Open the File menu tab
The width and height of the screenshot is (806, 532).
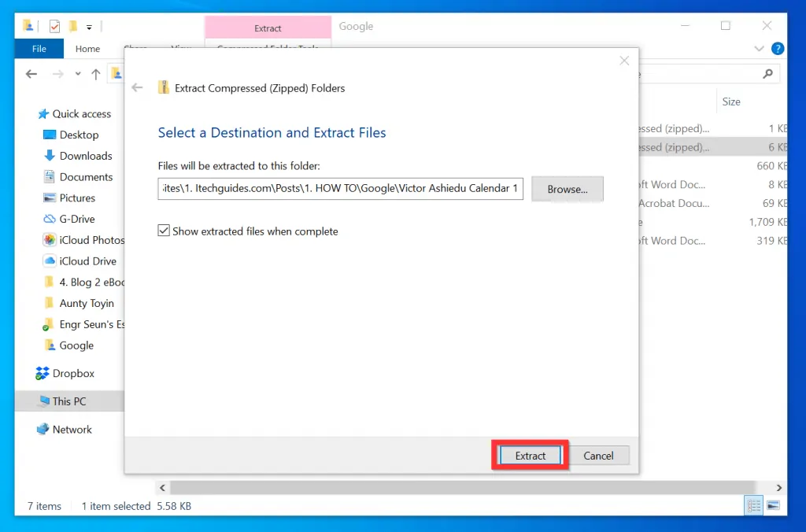(39, 49)
